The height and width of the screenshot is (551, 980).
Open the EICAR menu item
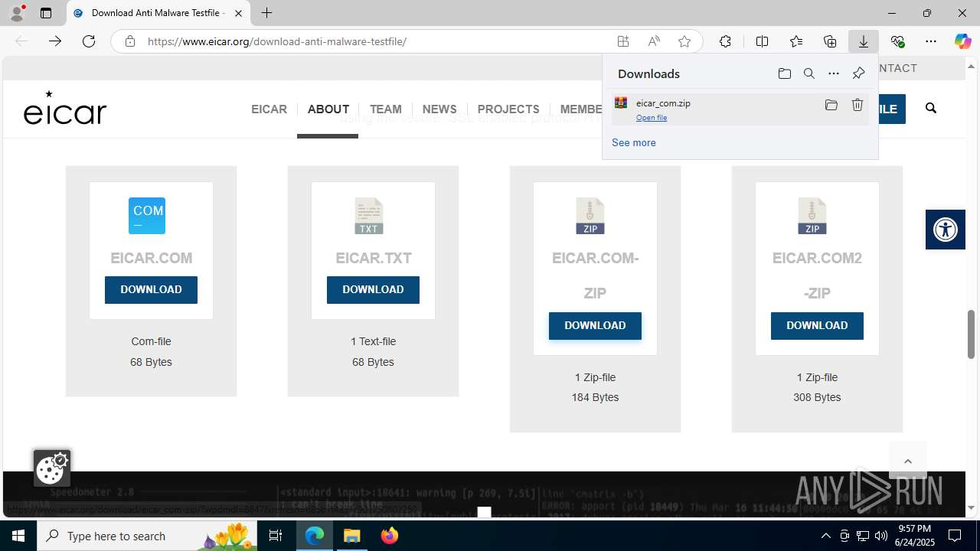[269, 109]
